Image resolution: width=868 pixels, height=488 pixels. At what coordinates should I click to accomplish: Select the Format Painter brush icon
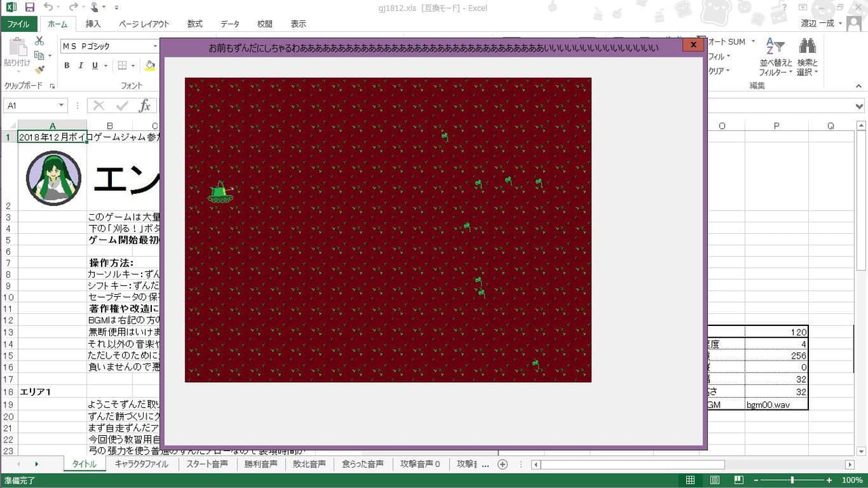point(39,69)
